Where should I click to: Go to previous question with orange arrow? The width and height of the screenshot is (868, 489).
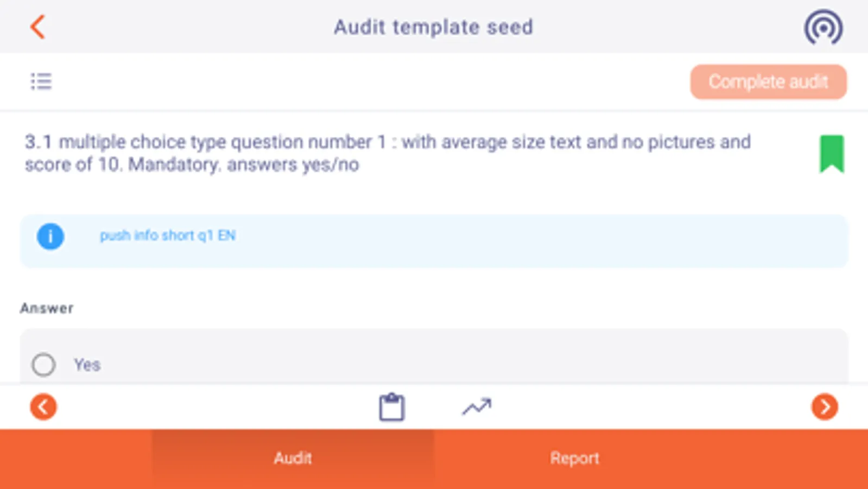pos(43,407)
